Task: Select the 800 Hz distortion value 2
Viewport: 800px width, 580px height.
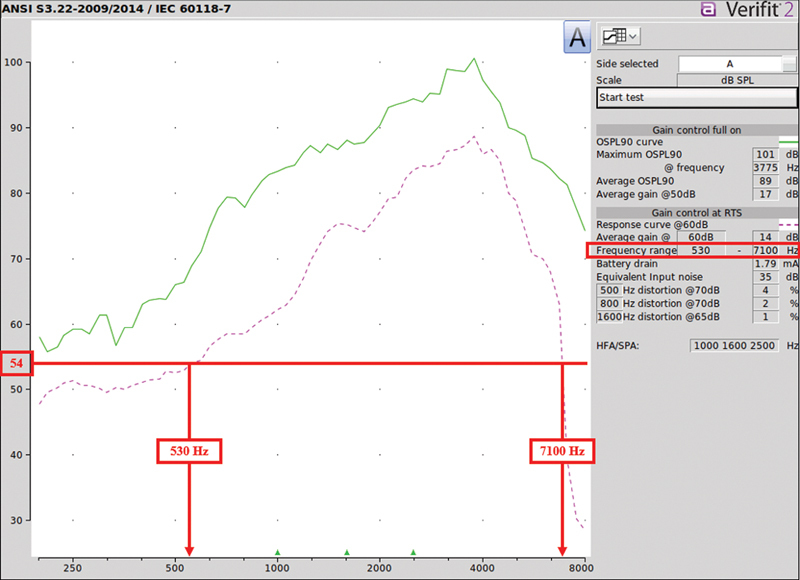Action: 765,304
